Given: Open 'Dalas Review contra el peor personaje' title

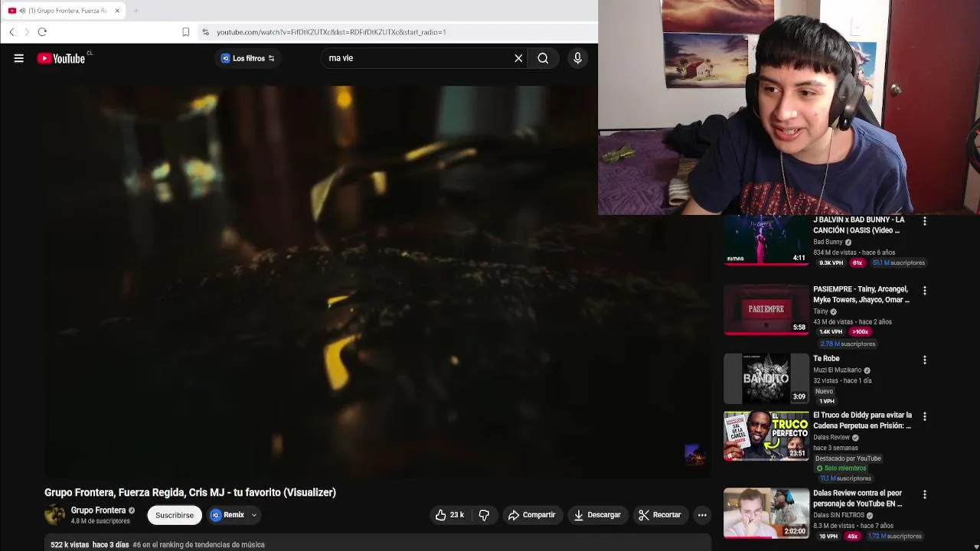Looking at the screenshot, I should pyautogui.click(x=857, y=498).
